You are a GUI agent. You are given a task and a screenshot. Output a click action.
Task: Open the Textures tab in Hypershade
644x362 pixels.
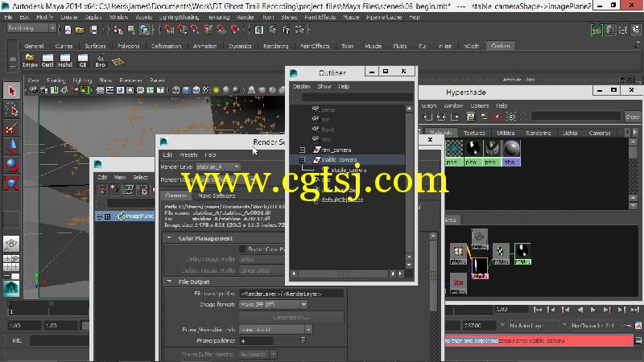474,133
